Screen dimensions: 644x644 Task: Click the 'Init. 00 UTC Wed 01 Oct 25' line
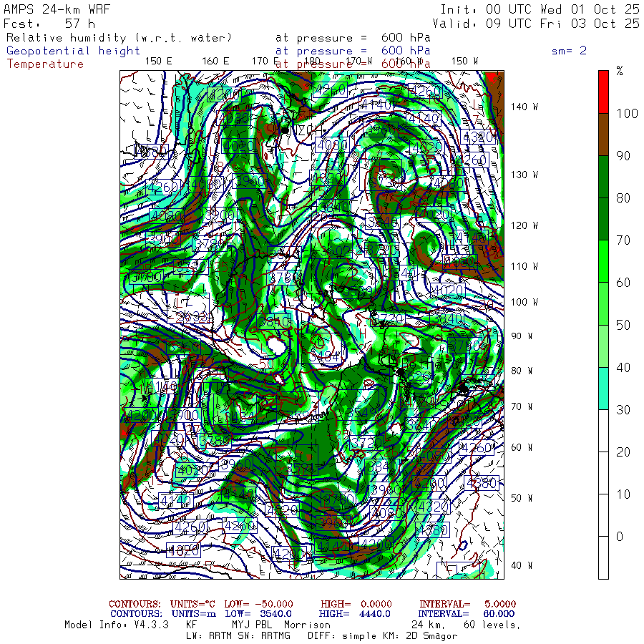click(540, 9)
